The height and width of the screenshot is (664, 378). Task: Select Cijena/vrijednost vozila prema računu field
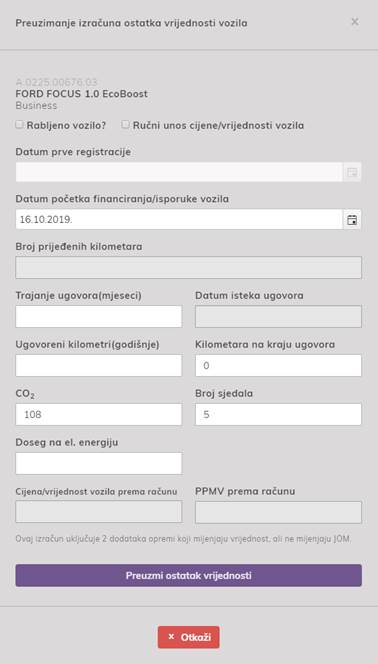coord(99,512)
